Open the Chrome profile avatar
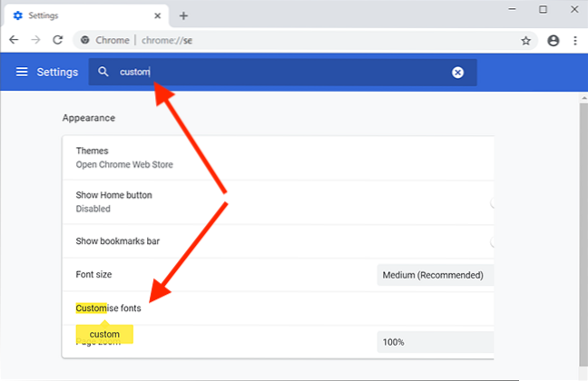Viewport: 588px width, 381px height. tap(554, 40)
